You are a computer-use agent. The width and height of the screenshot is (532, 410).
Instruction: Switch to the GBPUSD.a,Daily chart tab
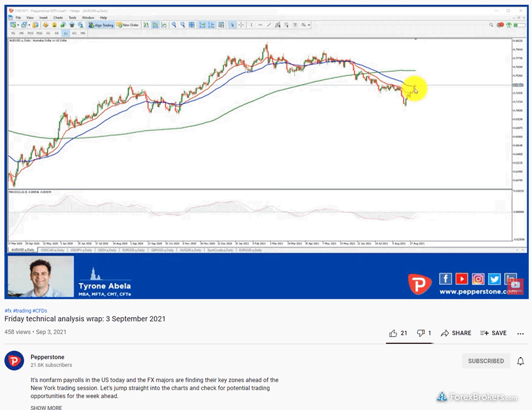coord(162,250)
